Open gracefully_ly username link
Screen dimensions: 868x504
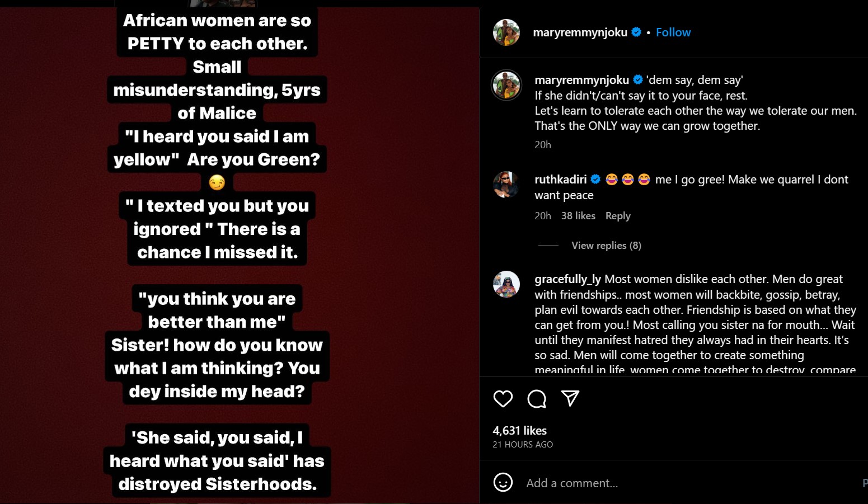coord(568,279)
